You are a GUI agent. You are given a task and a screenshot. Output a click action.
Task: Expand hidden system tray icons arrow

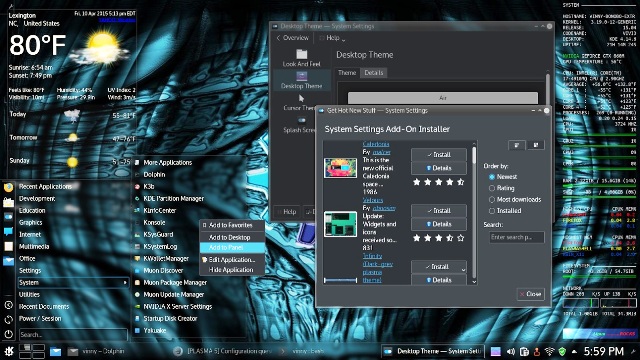pos(574,351)
